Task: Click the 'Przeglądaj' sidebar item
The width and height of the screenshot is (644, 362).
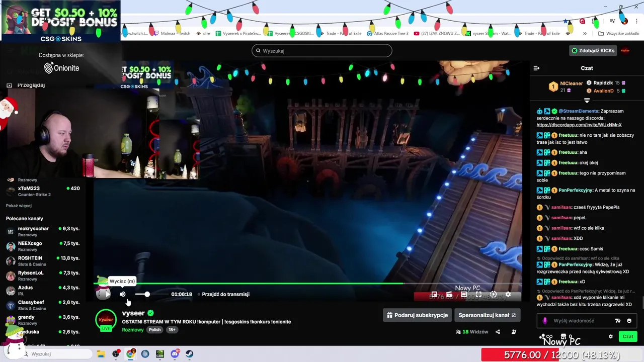Action: coord(31,85)
